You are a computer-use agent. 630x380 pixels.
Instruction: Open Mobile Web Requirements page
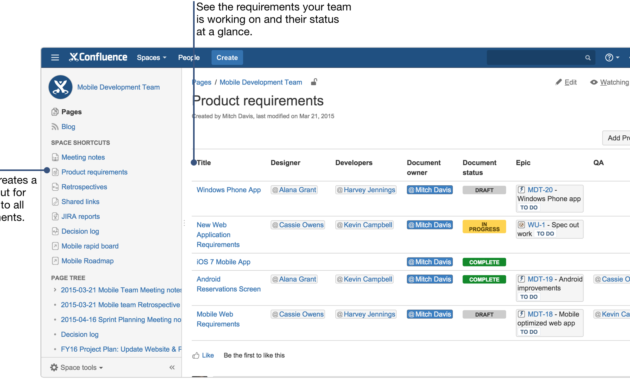click(218, 319)
